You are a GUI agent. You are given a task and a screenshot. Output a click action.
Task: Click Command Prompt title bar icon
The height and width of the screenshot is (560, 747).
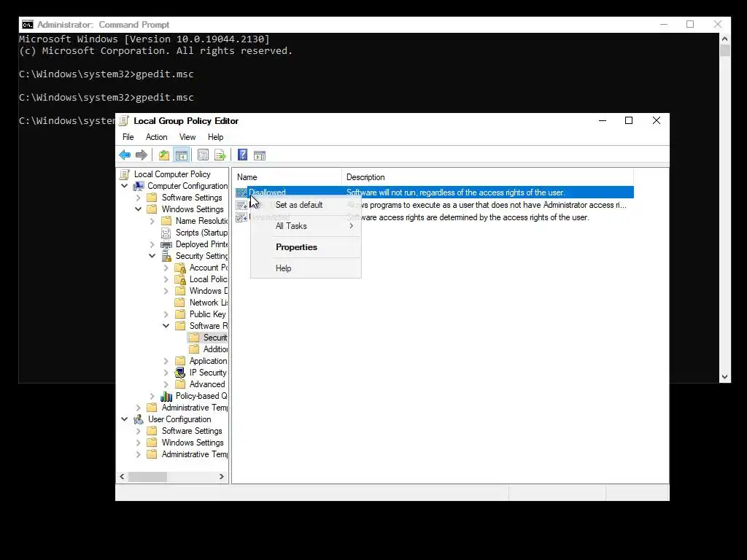pos(28,25)
